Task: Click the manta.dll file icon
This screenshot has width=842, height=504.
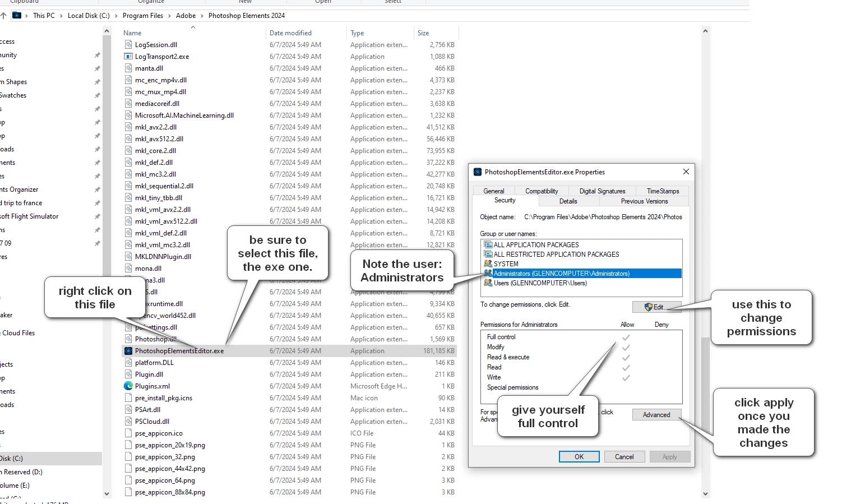Action: pyautogui.click(x=128, y=68)
